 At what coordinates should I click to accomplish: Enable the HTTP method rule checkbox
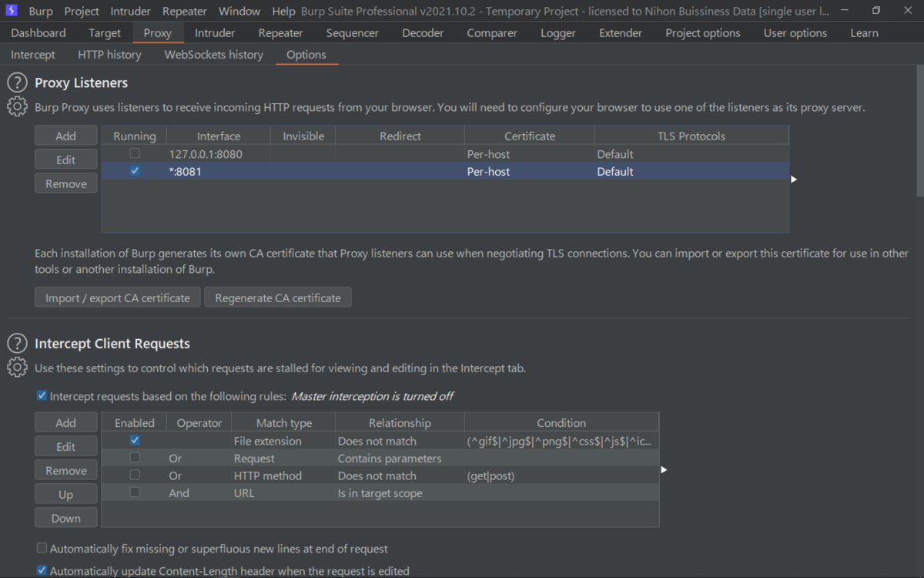(135, 476)
